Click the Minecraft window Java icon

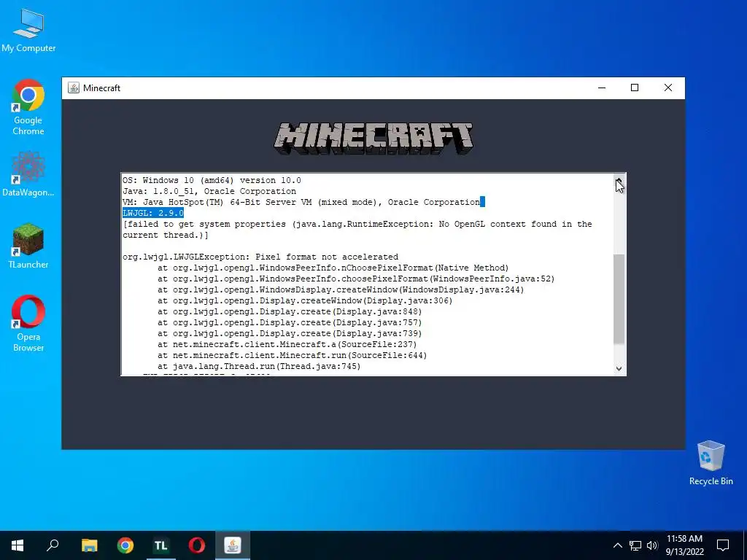(x=74, y=88)
